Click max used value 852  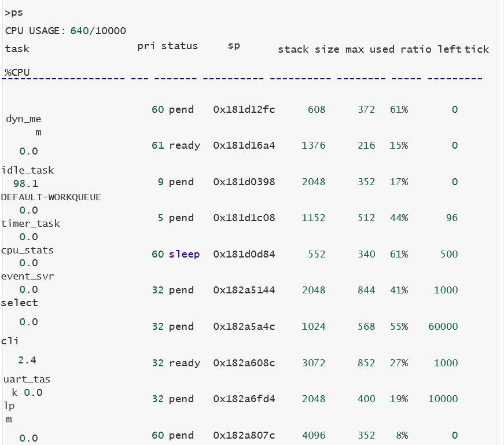coord(366,363)
